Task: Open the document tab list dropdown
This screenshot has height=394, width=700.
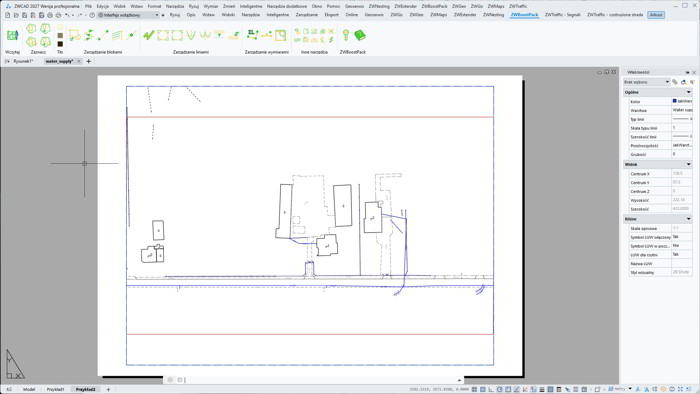Action: click(7, 62)
